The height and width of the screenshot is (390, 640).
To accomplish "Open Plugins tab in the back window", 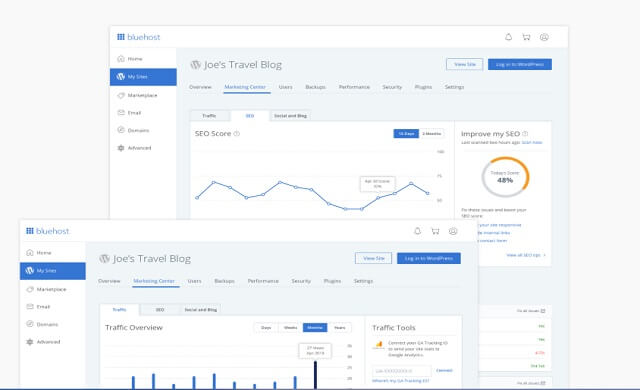I will point(423,87).
